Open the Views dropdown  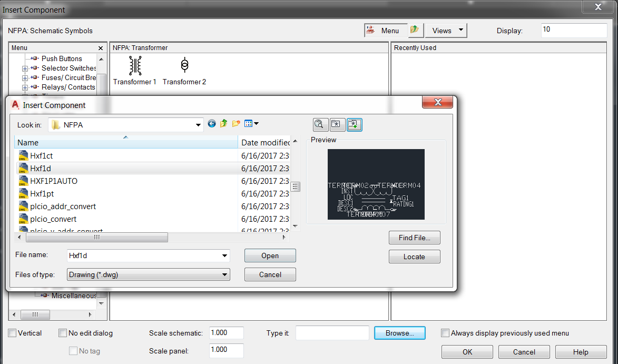(x=446, y=30)
